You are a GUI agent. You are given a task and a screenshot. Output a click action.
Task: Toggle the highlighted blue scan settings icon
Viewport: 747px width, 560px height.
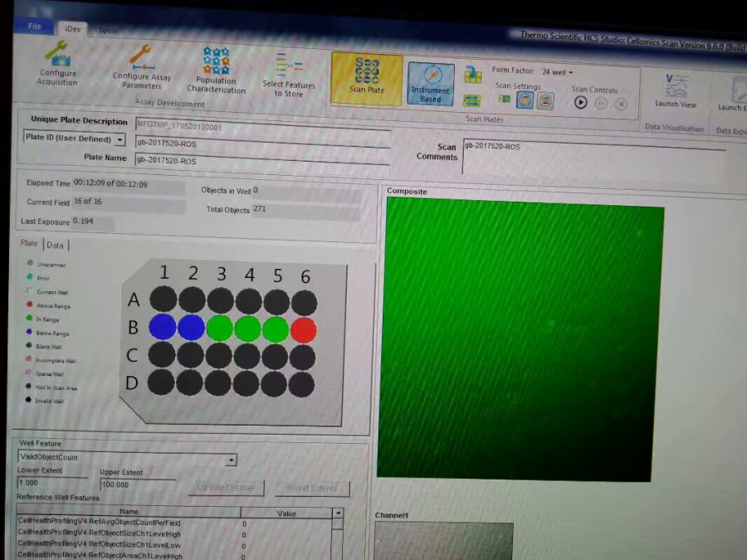point(525,100)
